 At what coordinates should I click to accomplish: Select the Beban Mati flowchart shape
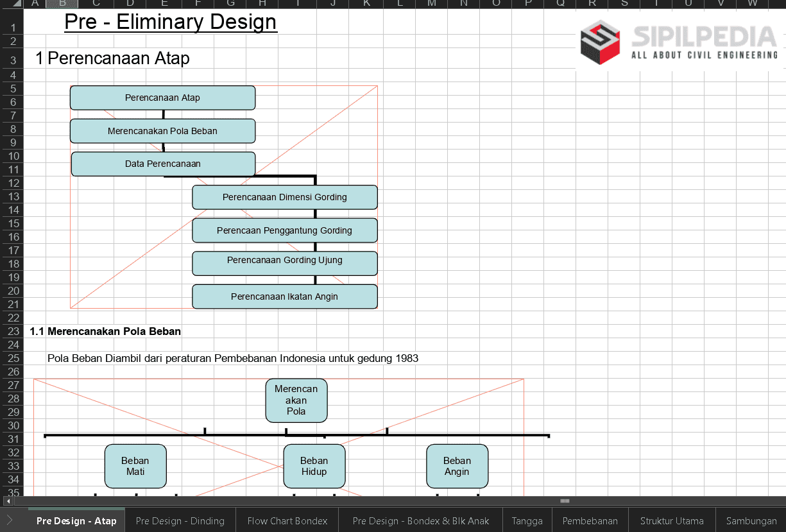(135, 466)
